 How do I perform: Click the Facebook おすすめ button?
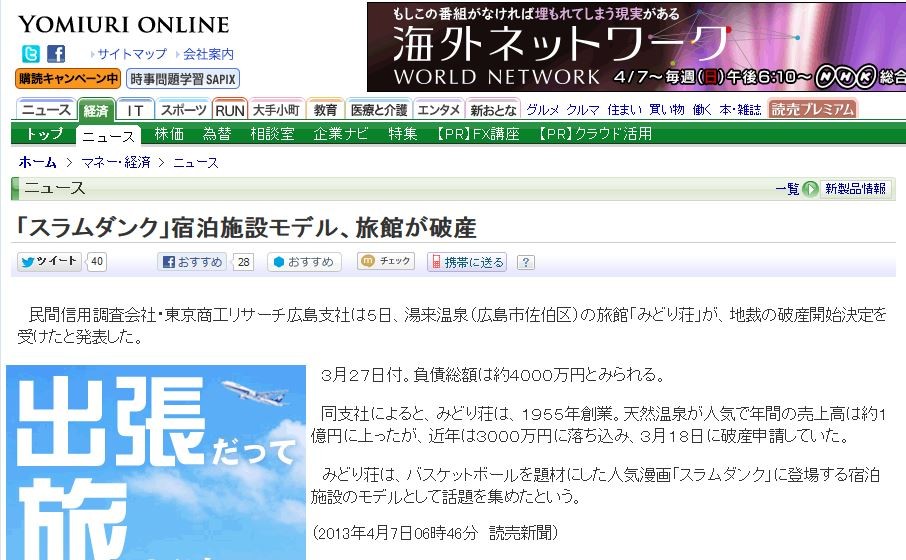tap(192, 262)
